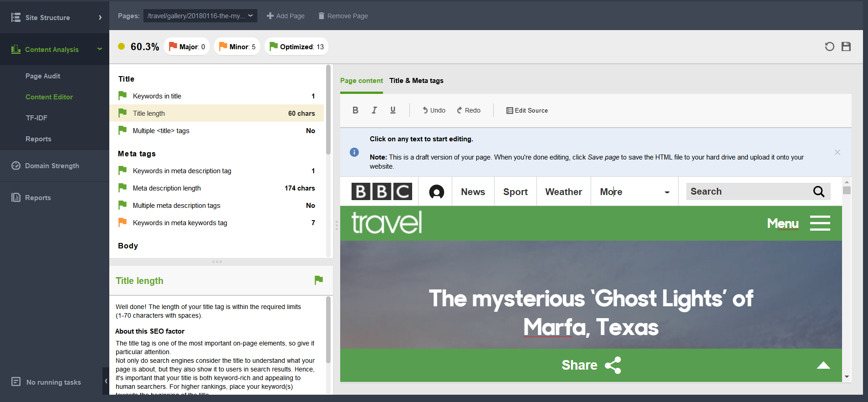The image size is (868, 402).
Task: Click the BBC account profile icon
Action: (x=436, y=192)
